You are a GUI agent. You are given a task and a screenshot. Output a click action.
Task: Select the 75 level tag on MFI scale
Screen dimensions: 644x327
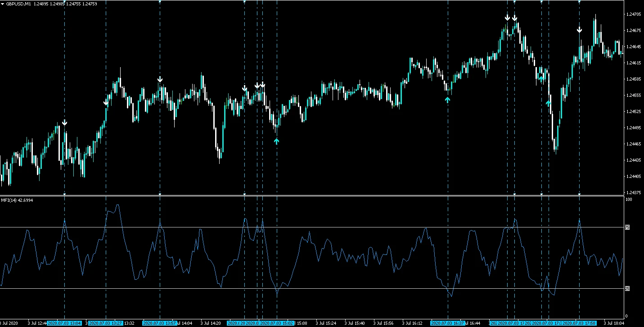tap(627, 227)
